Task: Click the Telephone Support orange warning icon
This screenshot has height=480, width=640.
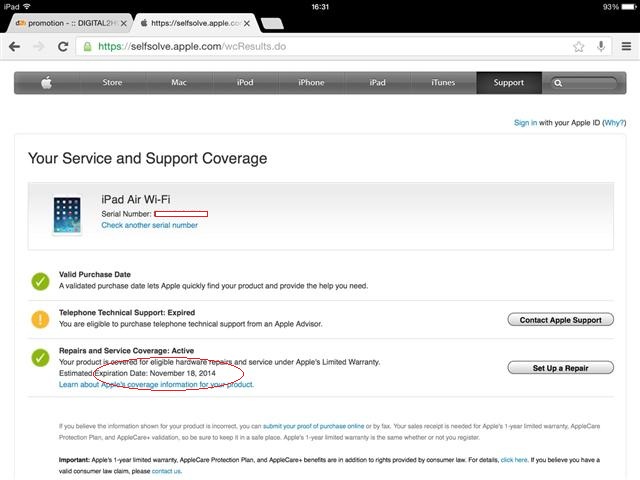Action: coord(40,320)
